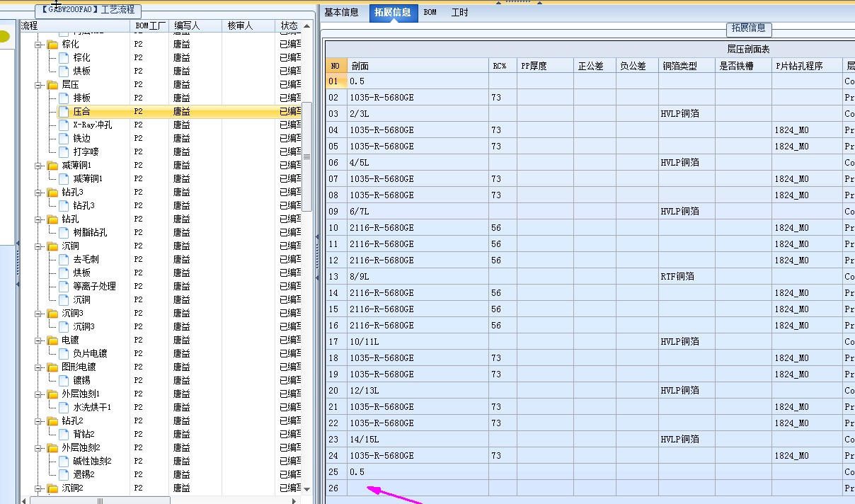Click the tree scrollbar down arrow
The height and width of the screenshot is (504, 855).
pos(307,488)
